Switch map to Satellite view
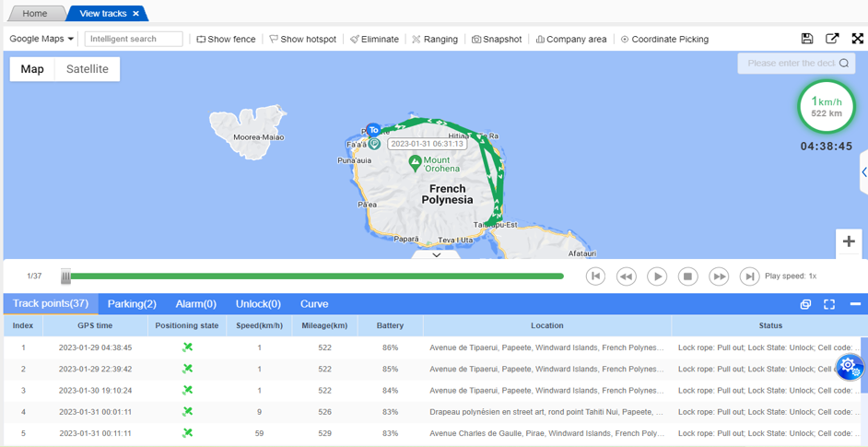The image size is (868, 447). tap(87, 69)
